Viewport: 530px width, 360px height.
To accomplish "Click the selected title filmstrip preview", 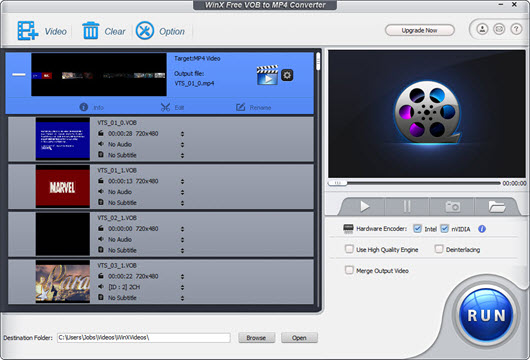I will tap(99, 74).
